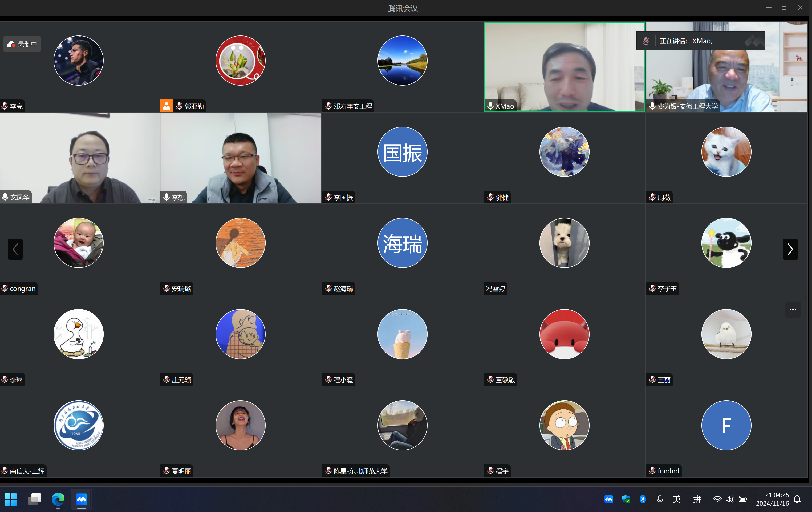Click the speaker volume tray icon
The width and height of the screenshot is (812, 512).
pos(729,499)
